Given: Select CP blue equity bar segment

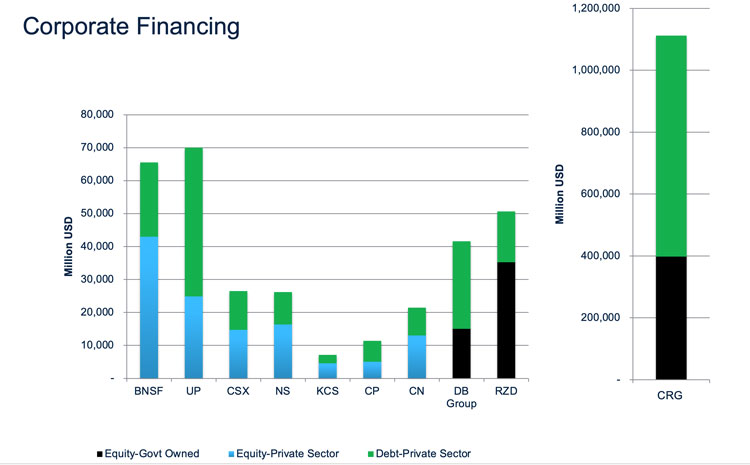Looking at the screenshot, I should point(372,370).
